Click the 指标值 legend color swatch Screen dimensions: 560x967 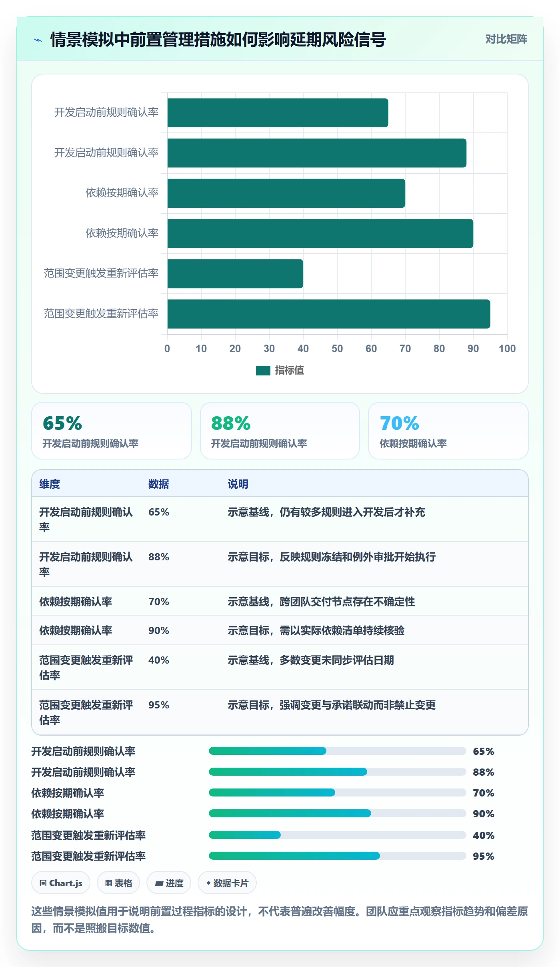pyautogui.click(x=263, y=371)
